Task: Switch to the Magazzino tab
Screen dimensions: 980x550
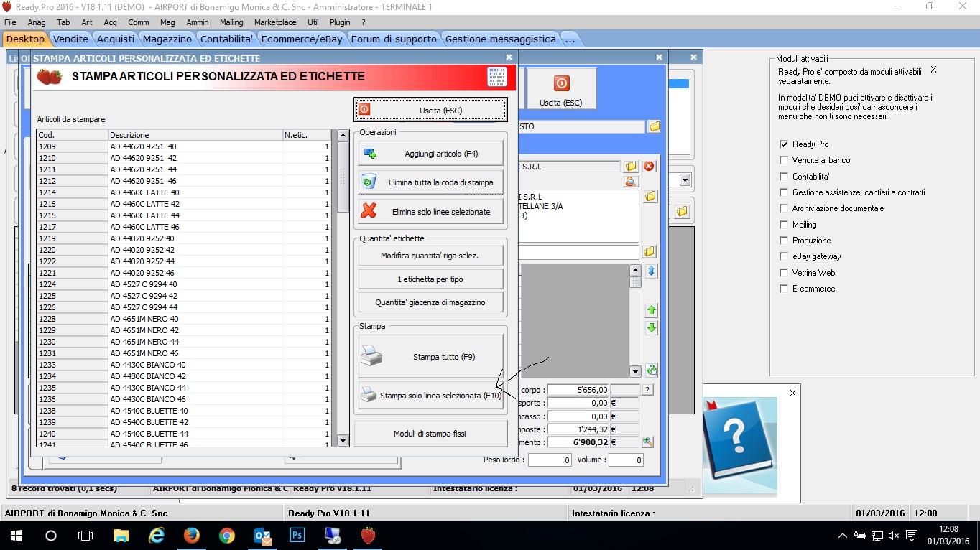Action: [x=167, y=39]
